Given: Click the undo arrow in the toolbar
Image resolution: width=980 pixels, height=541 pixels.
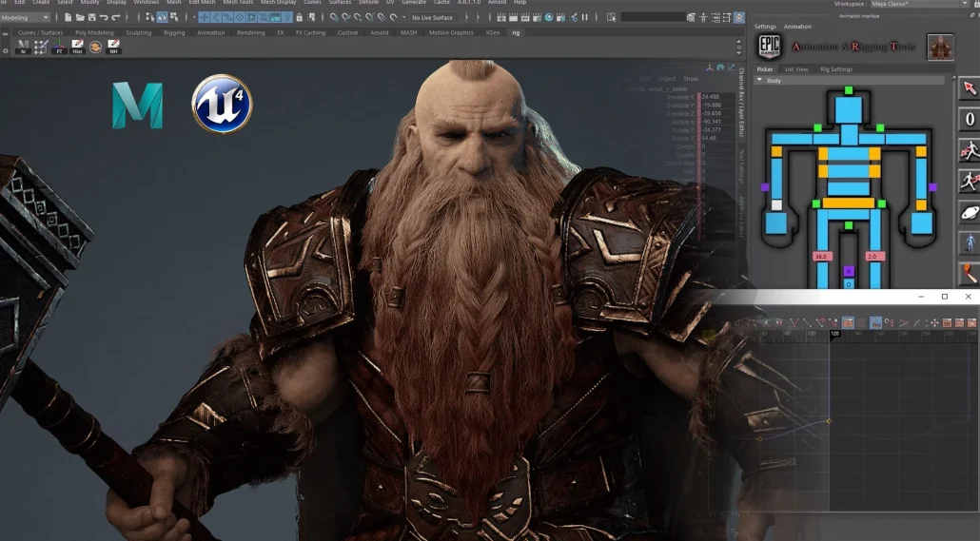Looking at the screenshot, I should 102,17.
